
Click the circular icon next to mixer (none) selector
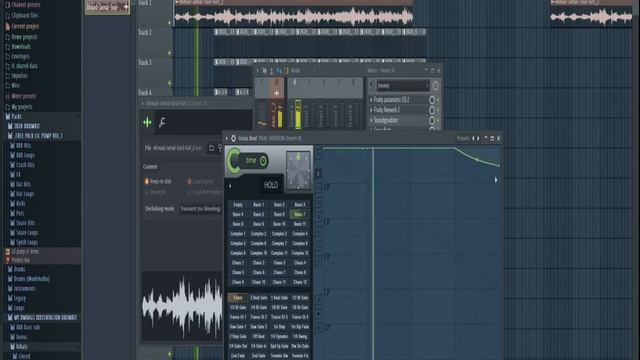point(435,86)
